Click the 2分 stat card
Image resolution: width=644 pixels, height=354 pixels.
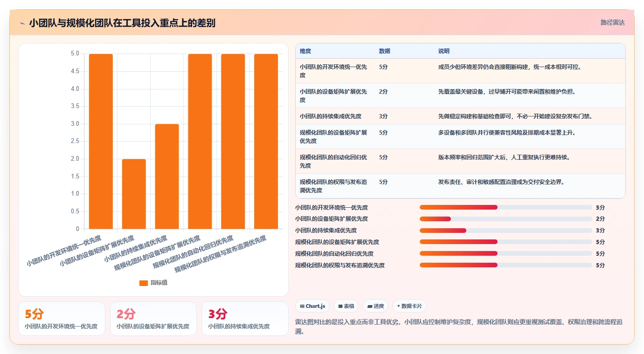coord(153,319)
